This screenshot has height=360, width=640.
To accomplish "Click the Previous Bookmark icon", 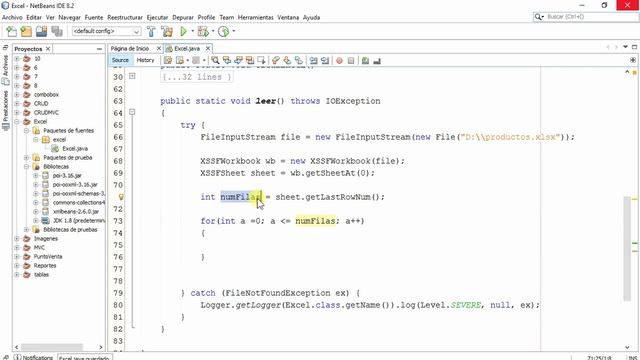I will [276, 60].
